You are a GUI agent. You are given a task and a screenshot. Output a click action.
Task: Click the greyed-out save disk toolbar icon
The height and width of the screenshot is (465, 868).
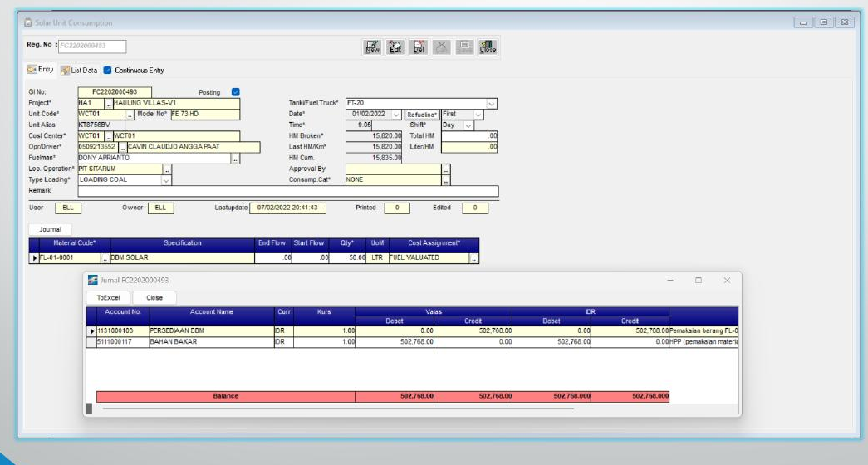click(x=464, y=47)
